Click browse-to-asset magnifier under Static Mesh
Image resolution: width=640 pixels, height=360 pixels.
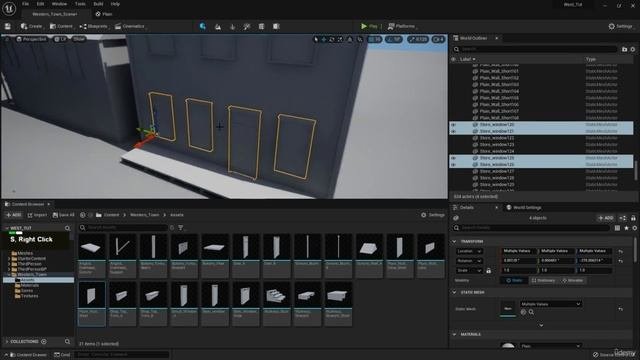(x=531, y=312)
